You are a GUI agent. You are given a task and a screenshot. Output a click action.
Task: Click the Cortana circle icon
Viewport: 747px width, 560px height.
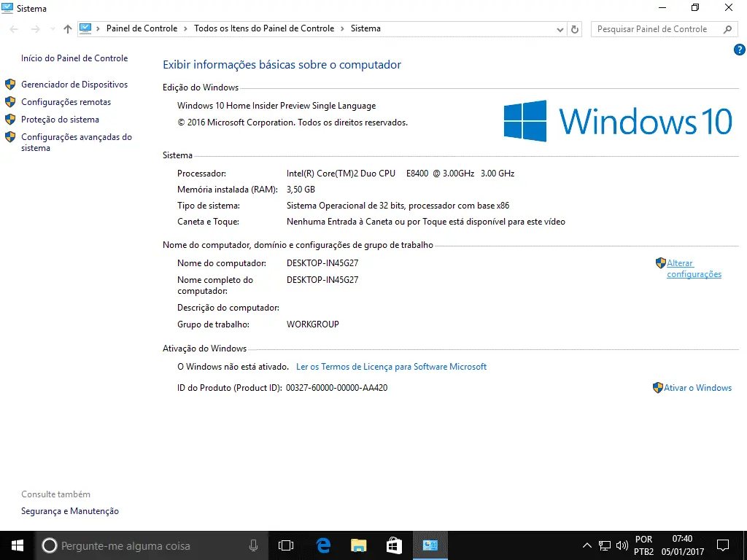(49, 545)
